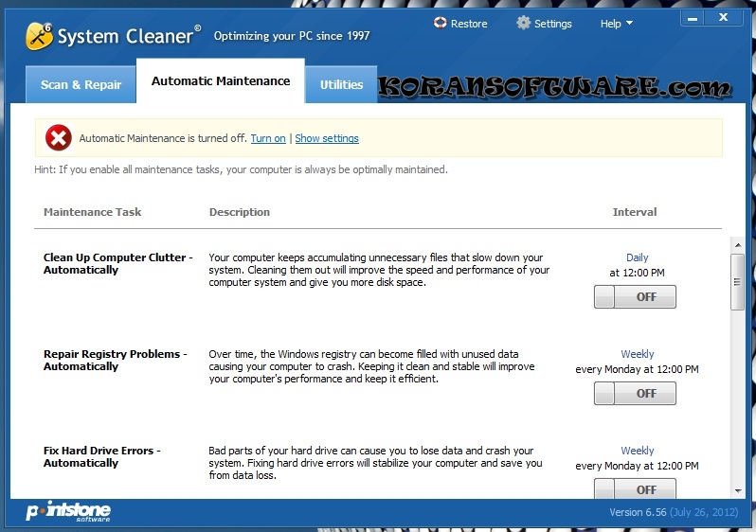Change the Daily interval for clutter cleanup
The image size is (756, 532).
coord(637,257)
